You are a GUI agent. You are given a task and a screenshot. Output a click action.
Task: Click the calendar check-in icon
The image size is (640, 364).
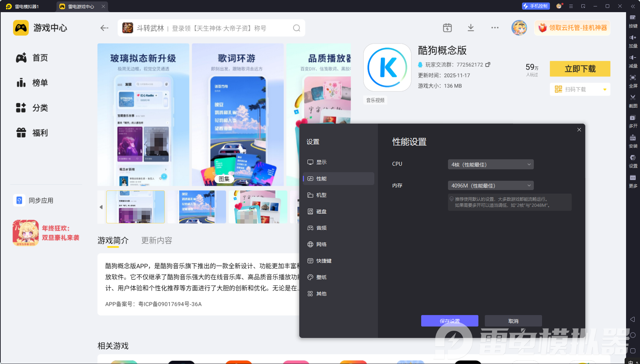point(447,28)
